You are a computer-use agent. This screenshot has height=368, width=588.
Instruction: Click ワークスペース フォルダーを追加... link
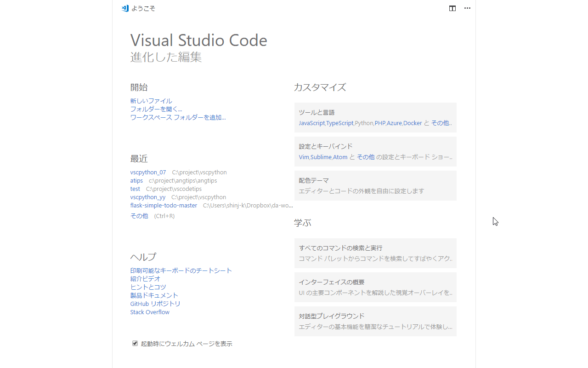pyautogui.click(x=178, y=117)
